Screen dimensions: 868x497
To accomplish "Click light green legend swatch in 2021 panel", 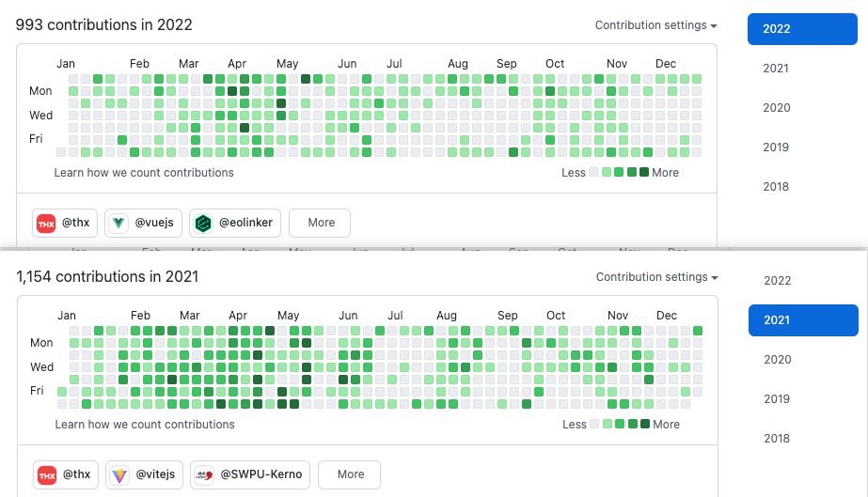I will (608, 424).
